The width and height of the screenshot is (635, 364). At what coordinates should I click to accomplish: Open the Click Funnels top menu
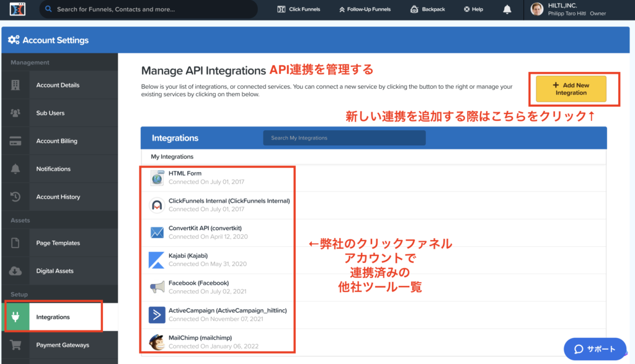tap(299, 9)
